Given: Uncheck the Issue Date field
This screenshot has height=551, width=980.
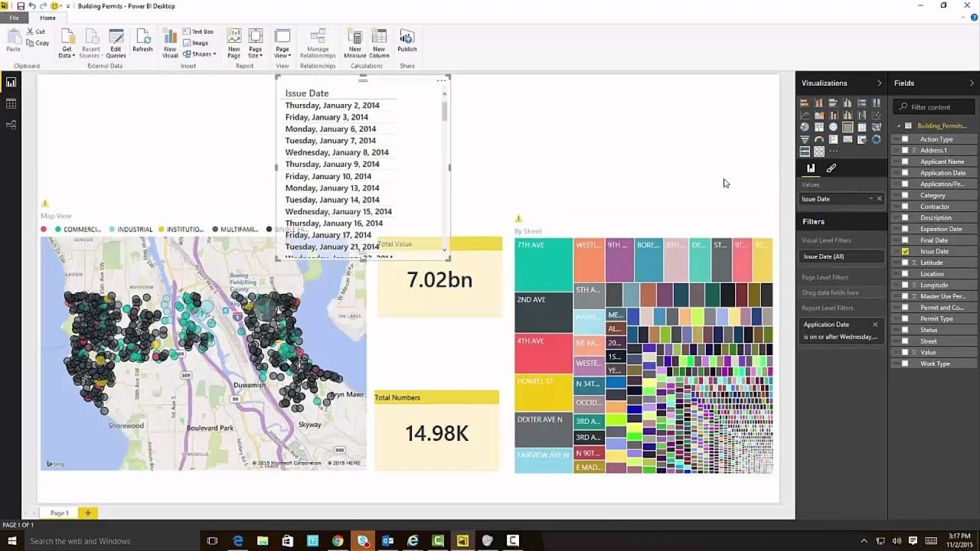Looking at the screenshot, I should (x=905, y=251).
